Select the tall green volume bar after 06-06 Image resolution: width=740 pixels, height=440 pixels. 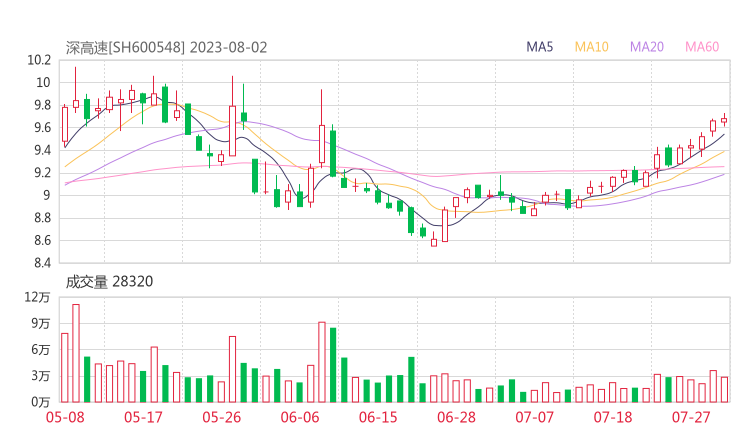pos(333,365)
